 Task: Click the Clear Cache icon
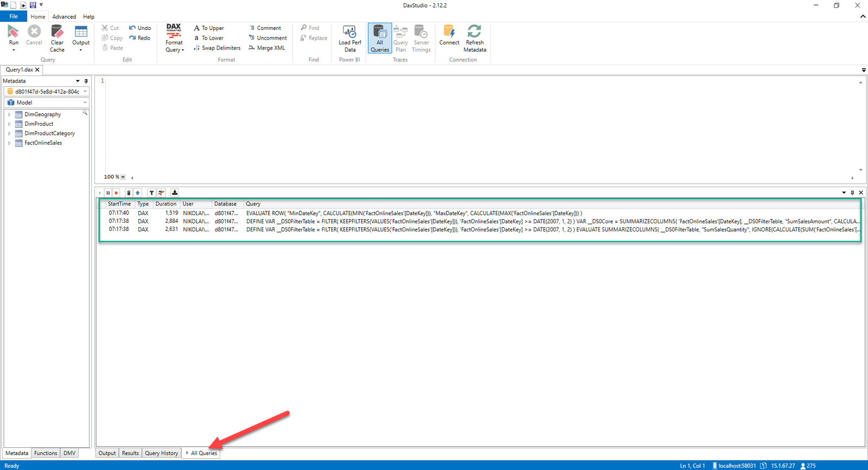click(x=57, y=33)
